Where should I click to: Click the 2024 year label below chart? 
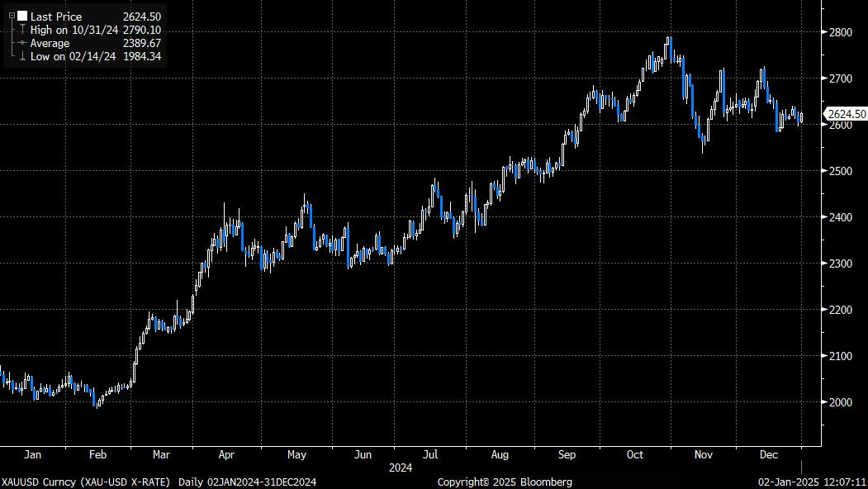point(401,468)
